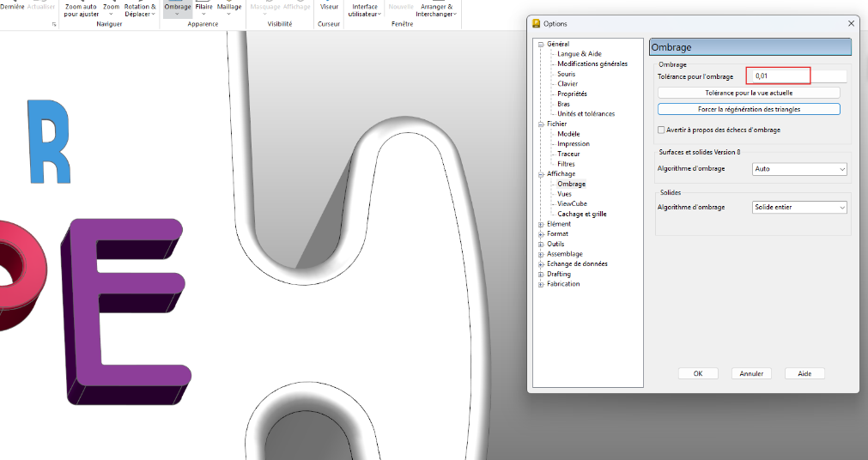Enable Avertir à propos des échecs d'ombrage

click(661, 130)
